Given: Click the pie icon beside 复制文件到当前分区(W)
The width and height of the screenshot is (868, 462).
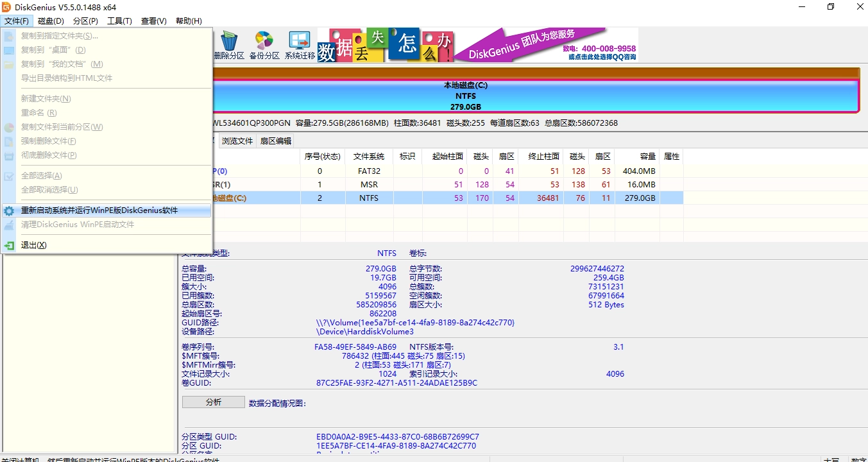Looking at the screenshot, I should (9, 127).
